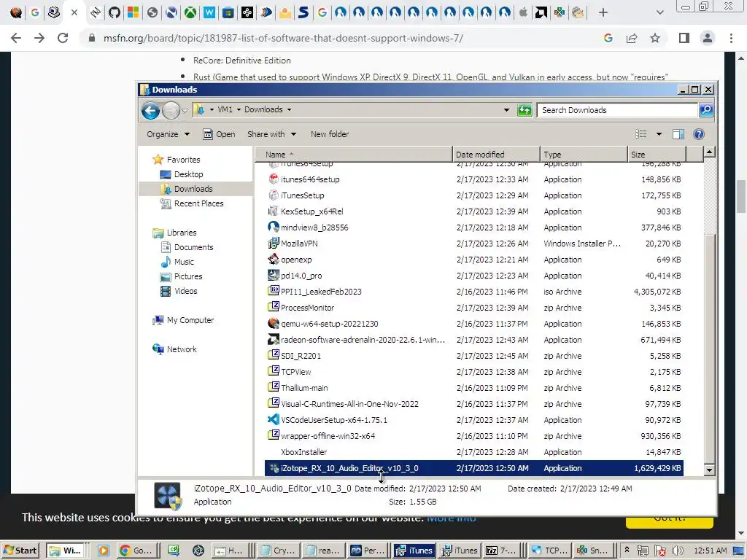Open recent locations dropdown next to forward button
The image size is (747, 560).
pyautogui.click(x=185, y=111)
